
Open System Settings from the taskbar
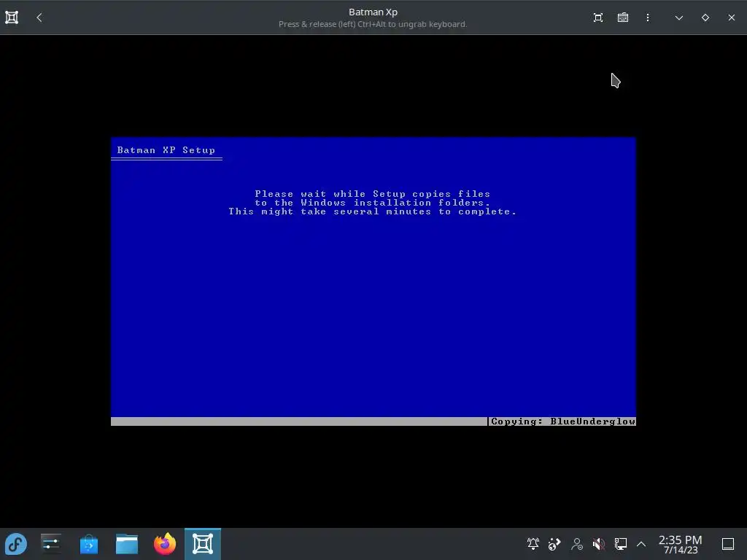click(x=51, y=544)
